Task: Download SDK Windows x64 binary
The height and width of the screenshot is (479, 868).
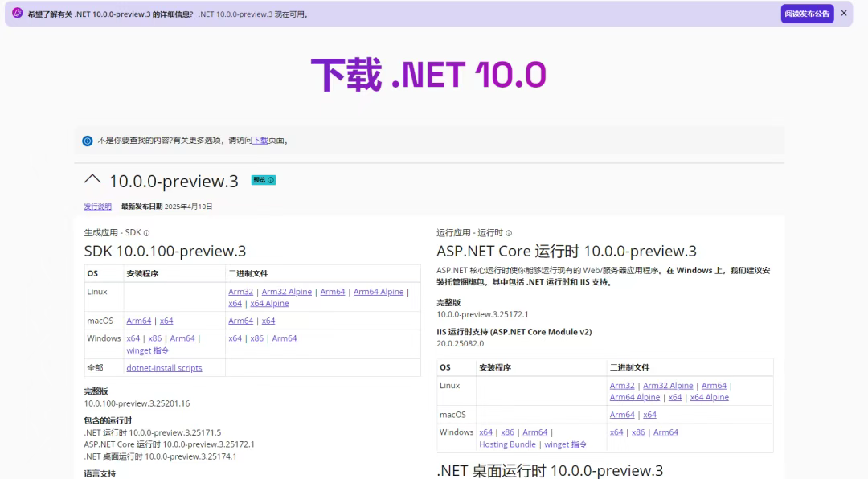Action: (x=235, y=338)
